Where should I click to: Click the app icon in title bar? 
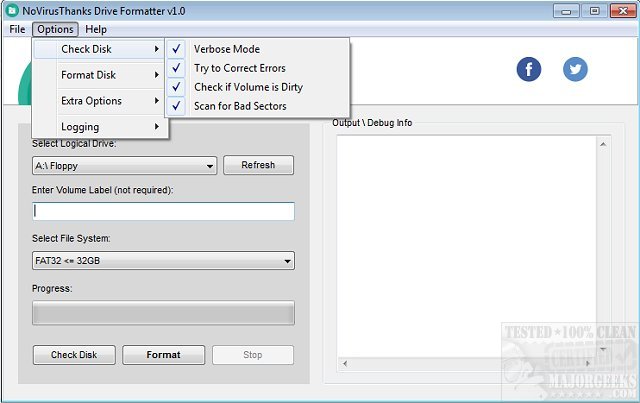[x=12, y=10]
